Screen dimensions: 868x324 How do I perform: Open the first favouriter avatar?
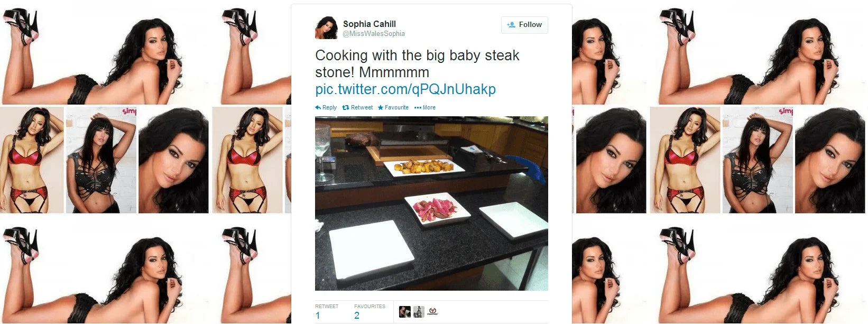[405, 312]
